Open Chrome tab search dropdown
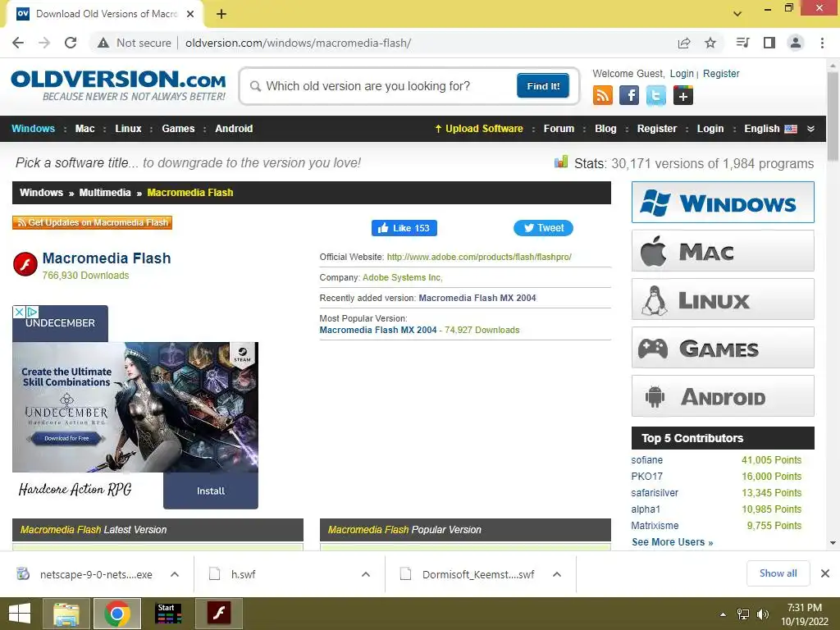This screenshot has height=630, width=840. point(737,14)
